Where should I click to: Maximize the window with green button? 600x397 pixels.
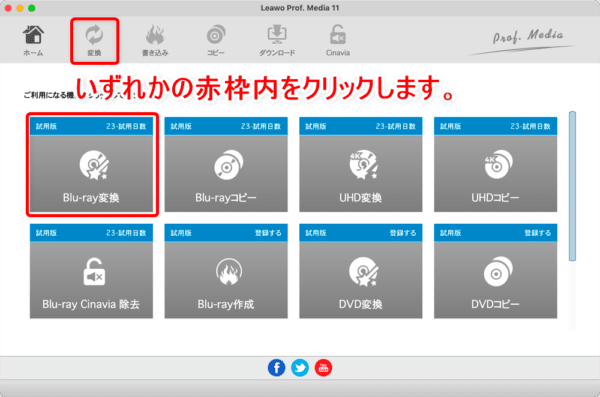tap(32, 8)
